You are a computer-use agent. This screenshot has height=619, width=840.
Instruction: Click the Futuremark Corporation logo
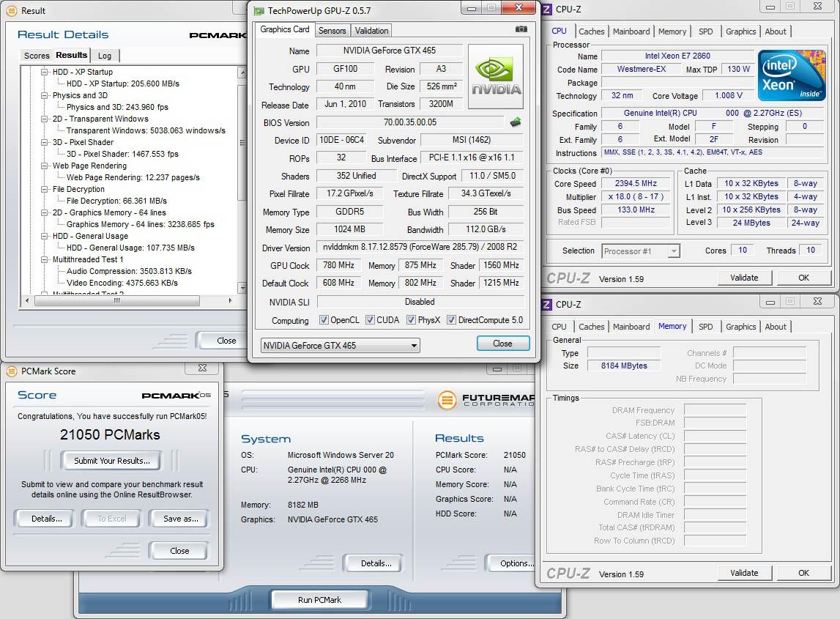point(486,400)
